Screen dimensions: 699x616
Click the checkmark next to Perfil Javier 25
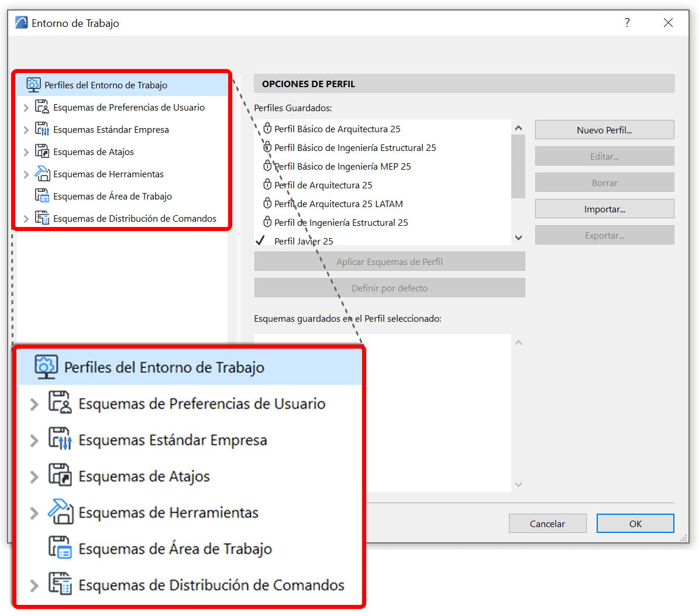point(261,241)
